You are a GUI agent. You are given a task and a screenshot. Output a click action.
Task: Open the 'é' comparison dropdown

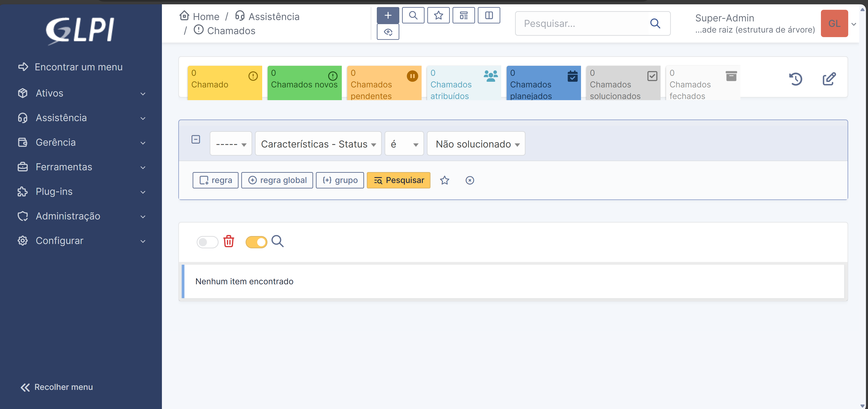404,144
